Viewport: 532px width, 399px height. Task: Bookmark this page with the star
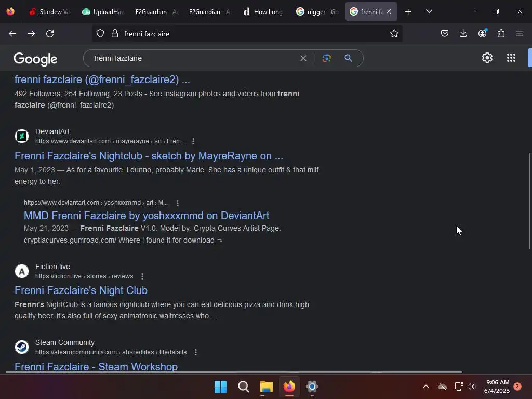click(394, 34)
